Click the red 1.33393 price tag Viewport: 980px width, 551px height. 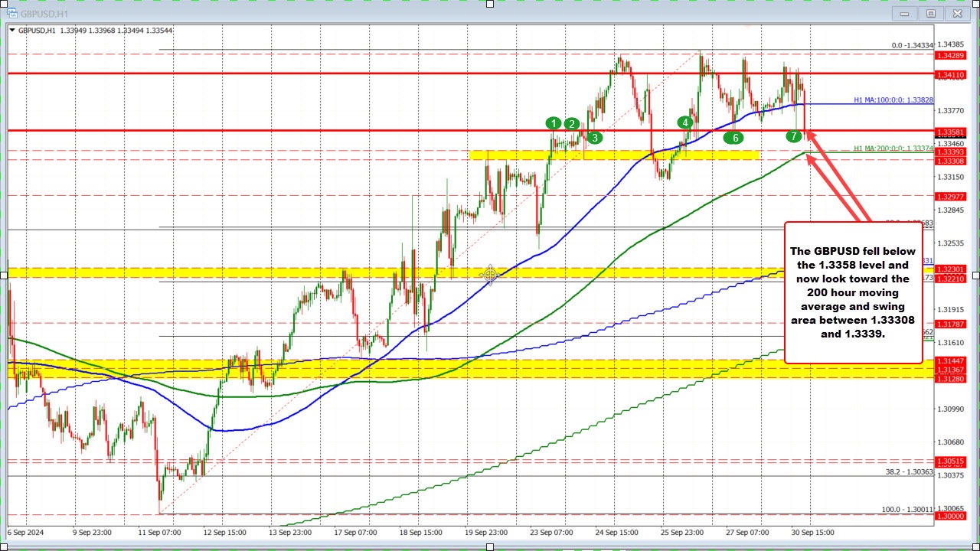[949, 152]
